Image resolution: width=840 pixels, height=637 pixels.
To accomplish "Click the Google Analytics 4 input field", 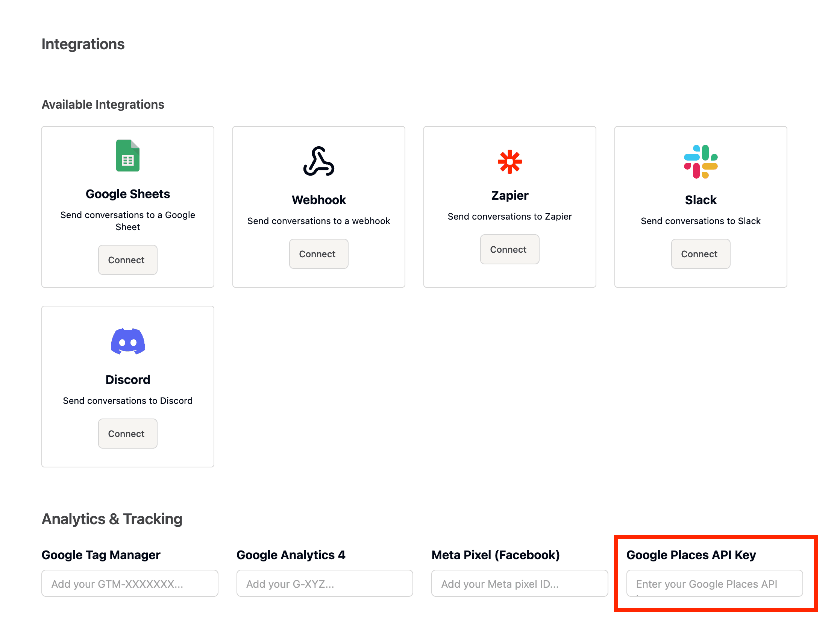I will (324, 584).
